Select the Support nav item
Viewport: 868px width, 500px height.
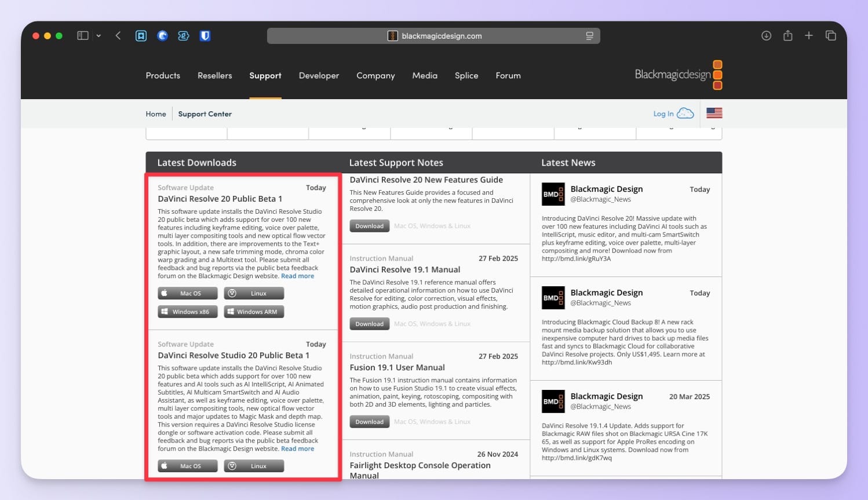pyautogui.click(x=265, y=75)
